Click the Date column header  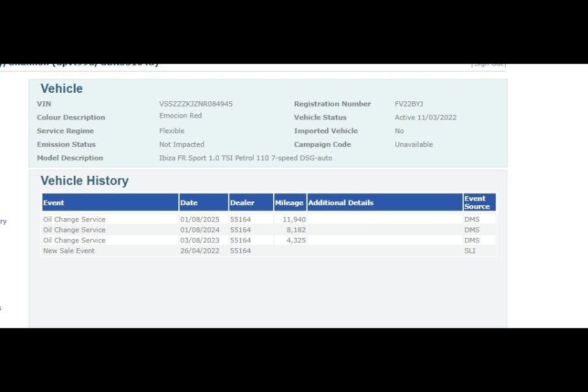tap(189, 203)
